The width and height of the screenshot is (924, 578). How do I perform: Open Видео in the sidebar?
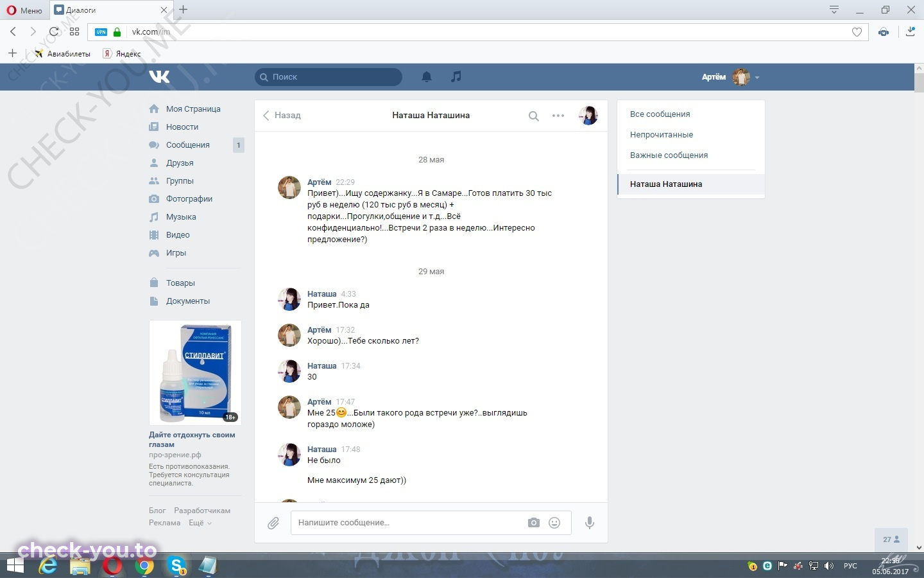178,235
